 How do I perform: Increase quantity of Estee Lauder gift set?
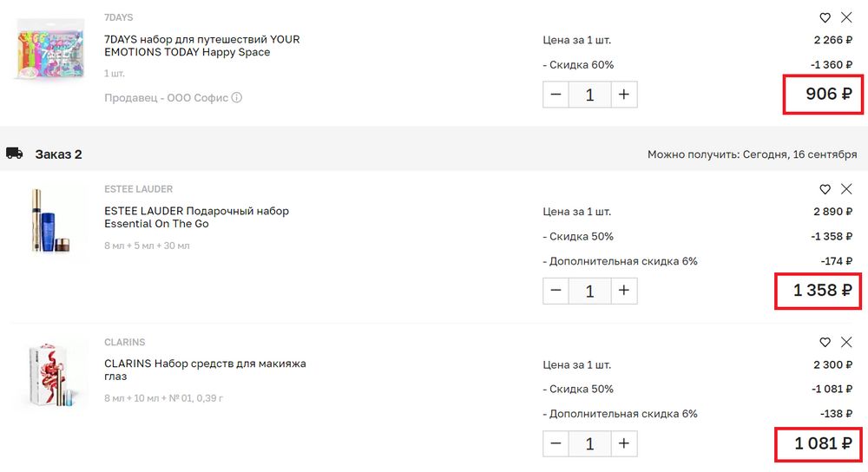click(623, 291)
